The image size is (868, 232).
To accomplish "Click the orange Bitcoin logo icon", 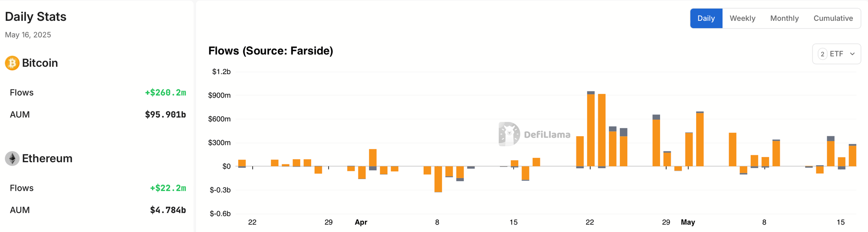I will pyautogui.click(x=12, y=63).
